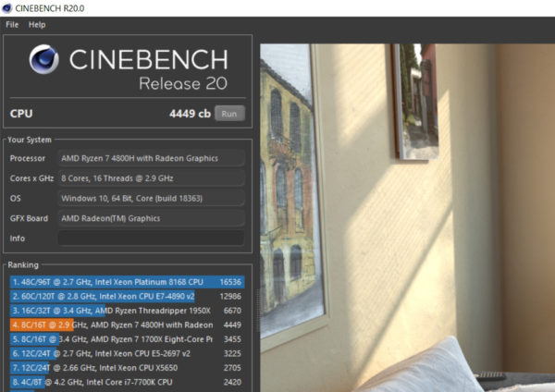Screen dimensions: 555x392
Task: Click the 4449 cb CPU score
Action: pos(191,114)
